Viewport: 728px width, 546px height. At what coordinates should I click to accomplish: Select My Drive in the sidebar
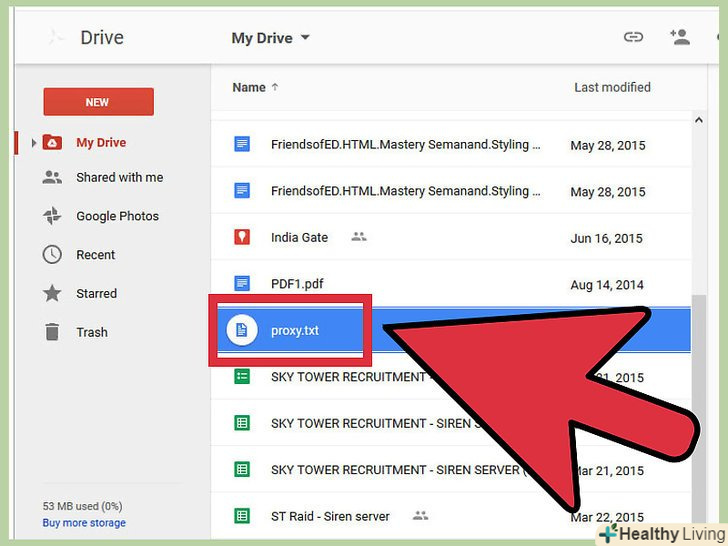[x=101, y=143]
